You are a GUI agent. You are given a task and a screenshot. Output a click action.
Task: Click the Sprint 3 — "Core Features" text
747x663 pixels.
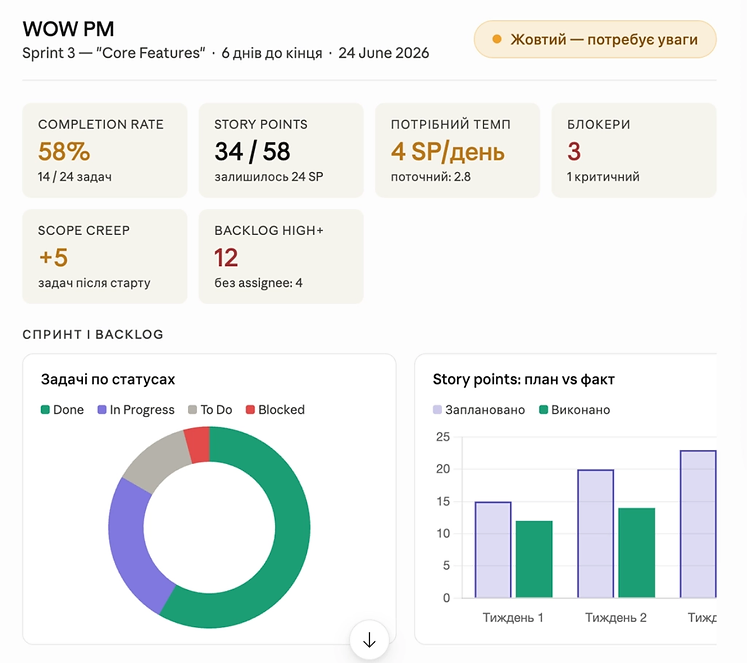pyautogui.click(x=113, y=53)
